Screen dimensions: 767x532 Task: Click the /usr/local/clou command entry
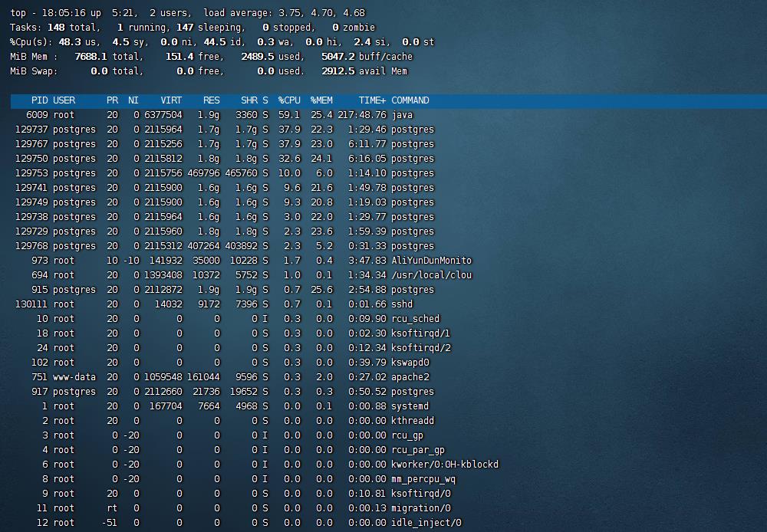pos(431,275)
